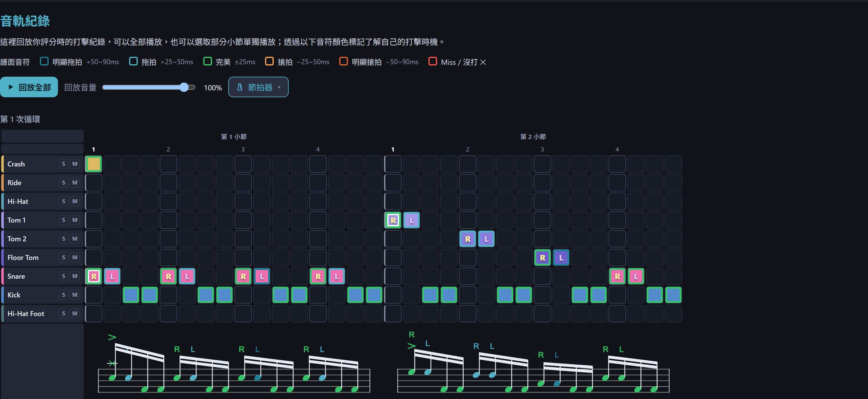Select the first Snare R note in measure 1
The image size is (868, 399).
94,276
